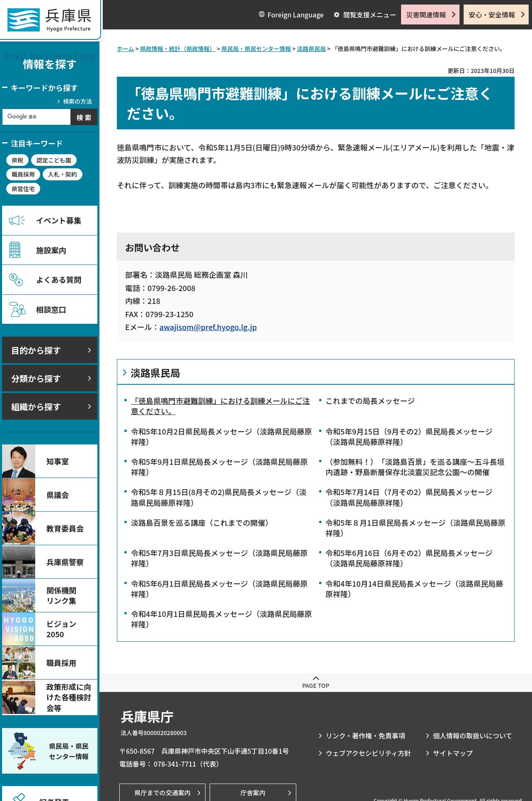Expand the 分類から探す menu
This screenshot has height=801, width=532.
coord(50,379)
